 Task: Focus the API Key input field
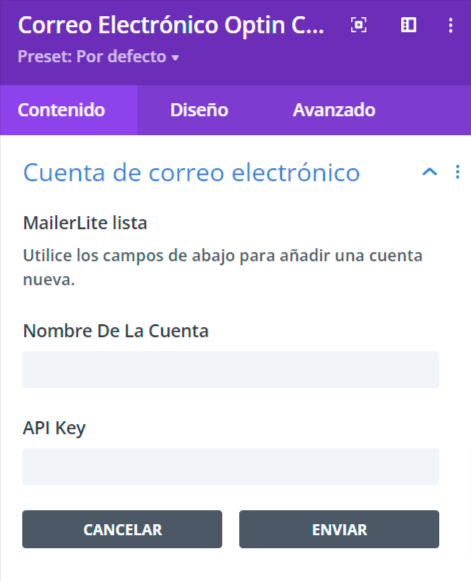pos(230,467)
